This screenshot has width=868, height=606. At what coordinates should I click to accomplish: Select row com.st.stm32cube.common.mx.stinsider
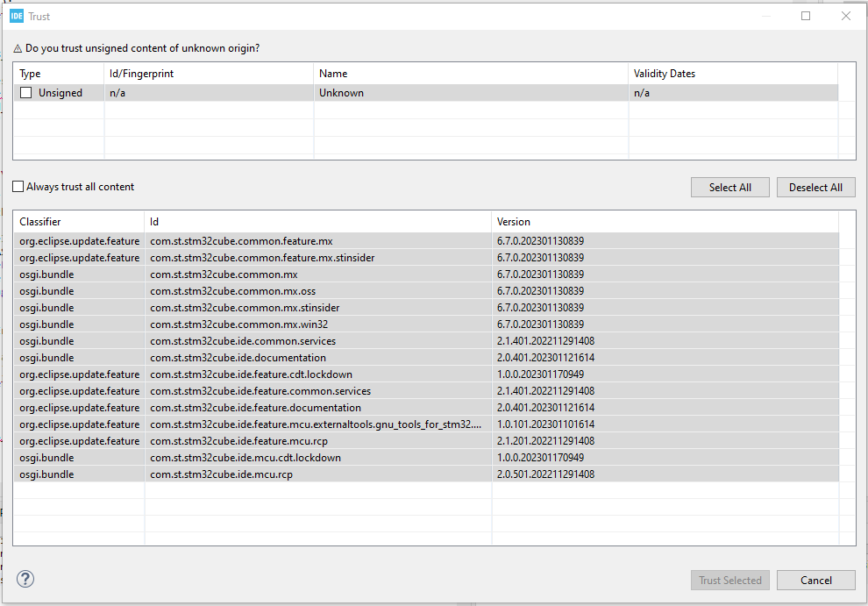[426, 308]
